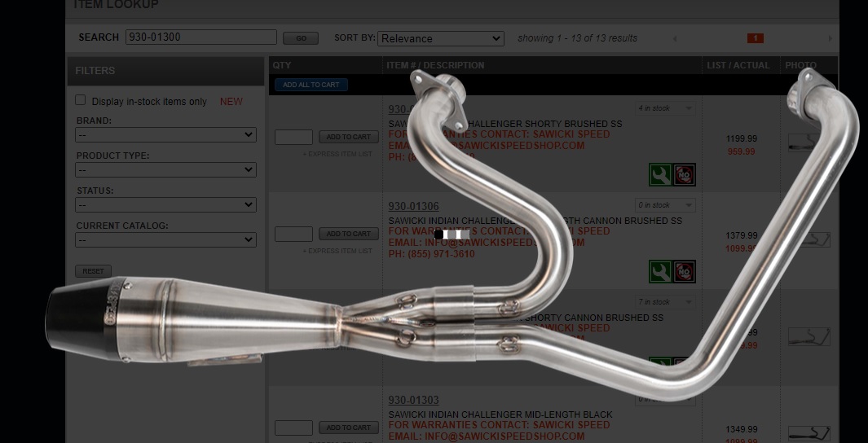Open the Product Type filter dropdown
868x443 pixels.
[x=165, y=169]
